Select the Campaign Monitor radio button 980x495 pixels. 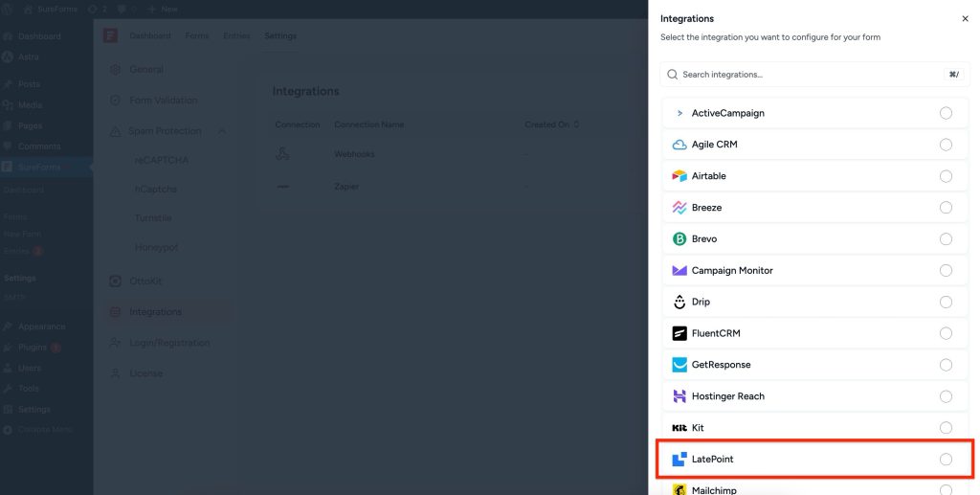(946, 271)
